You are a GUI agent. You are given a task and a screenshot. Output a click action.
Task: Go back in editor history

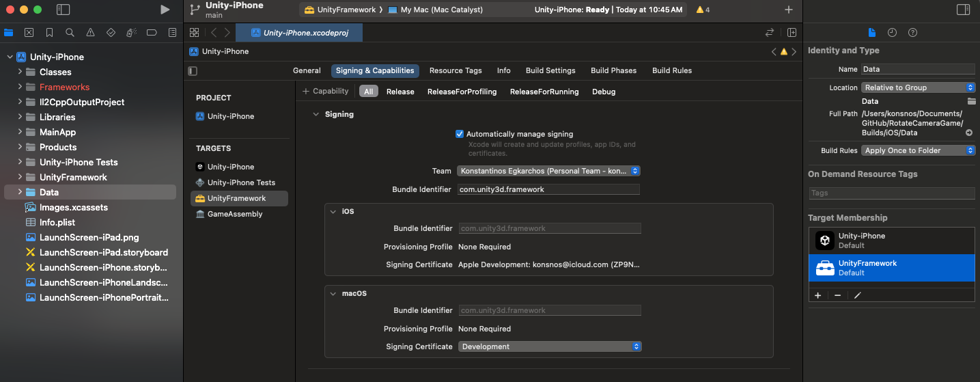pyautogui.click(x=213, y=32)
